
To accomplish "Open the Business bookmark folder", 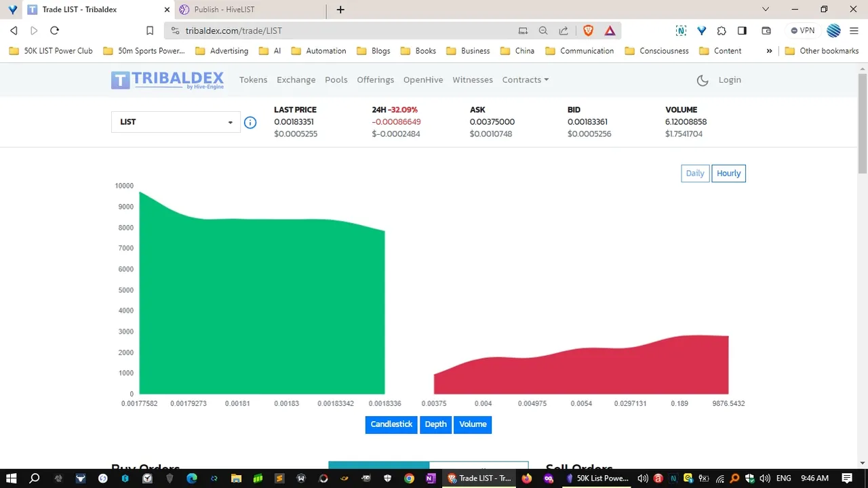I will pyautogui.click(x=469, y=51).
